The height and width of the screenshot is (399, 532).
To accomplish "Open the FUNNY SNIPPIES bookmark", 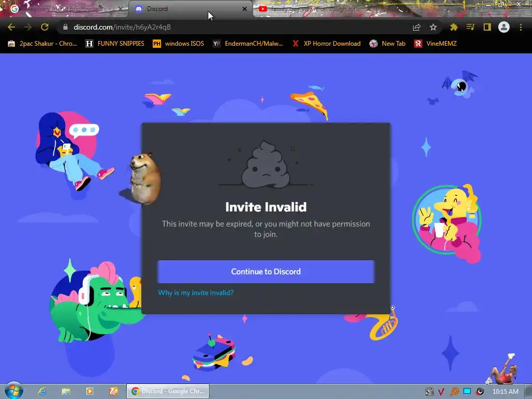I will coord(115,44).
